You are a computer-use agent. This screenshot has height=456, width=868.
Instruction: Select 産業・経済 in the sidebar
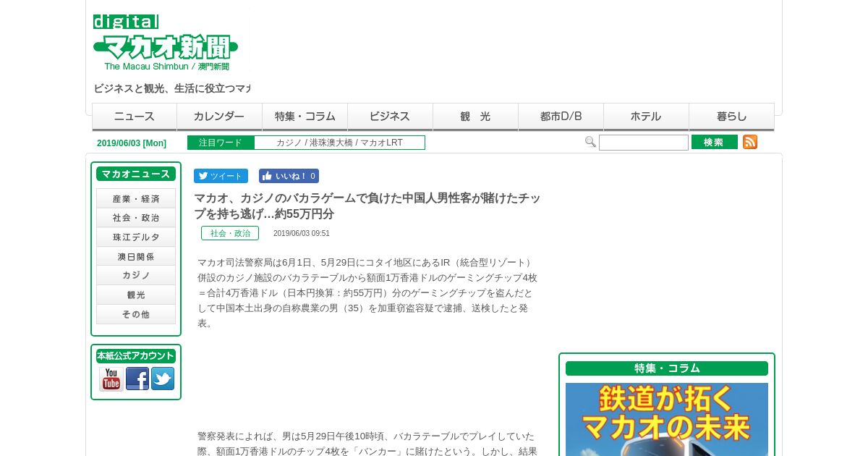click(136, 198)
